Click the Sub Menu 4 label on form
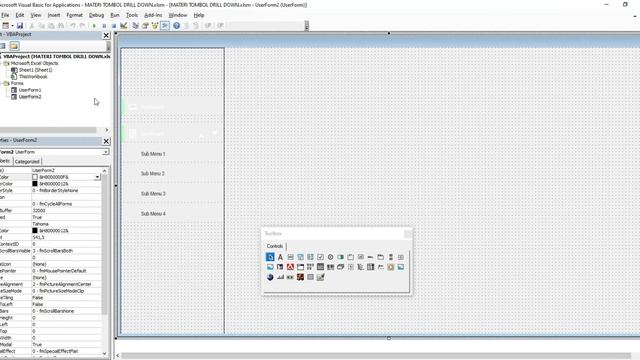The image size is (640, 360). pos(153,213)
